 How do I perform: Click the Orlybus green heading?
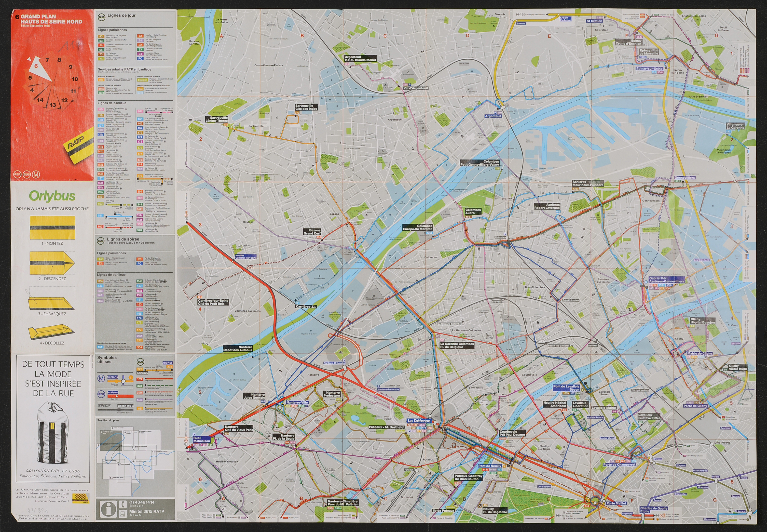tap(52, 196)
